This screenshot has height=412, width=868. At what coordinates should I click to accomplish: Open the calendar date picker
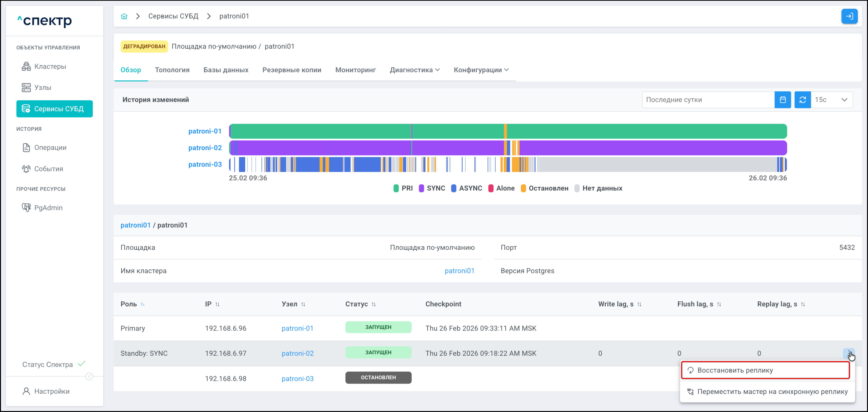782,100
